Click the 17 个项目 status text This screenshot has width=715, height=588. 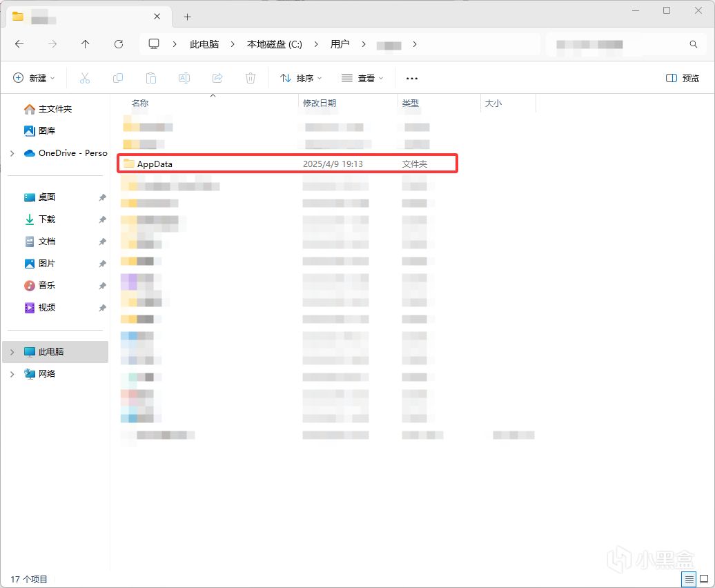click(29, 579)
